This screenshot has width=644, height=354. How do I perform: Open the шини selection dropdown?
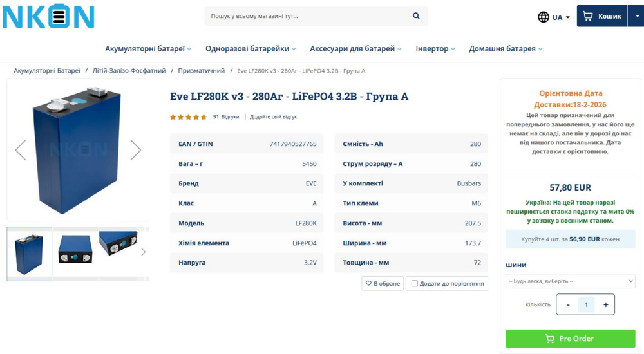click(570, 281)
